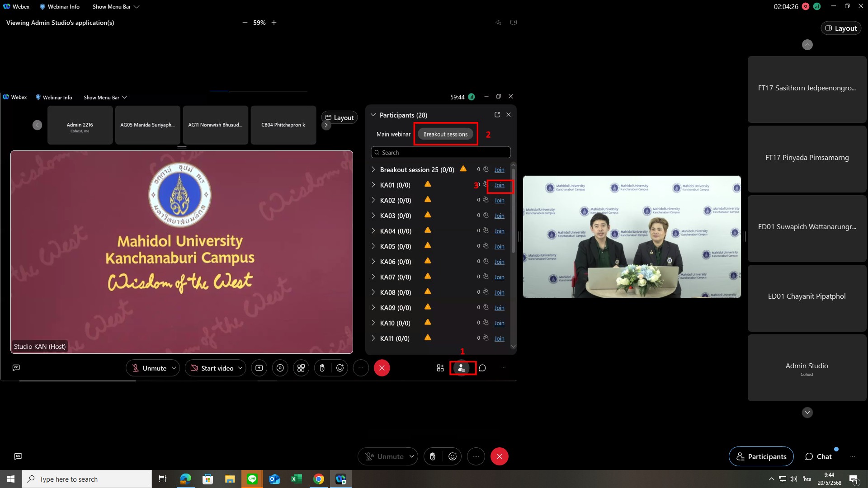868x488 pixels.
Task: Click the red recording indicator beside the timer
Action: [806, 7]
